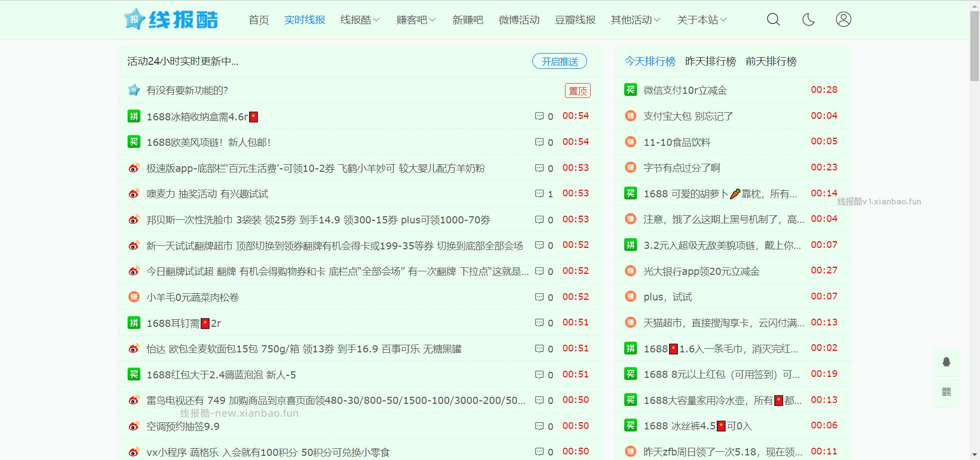980x460 pixels.
Task: Click the 线报酷 site logo
Action: (170, 19)
